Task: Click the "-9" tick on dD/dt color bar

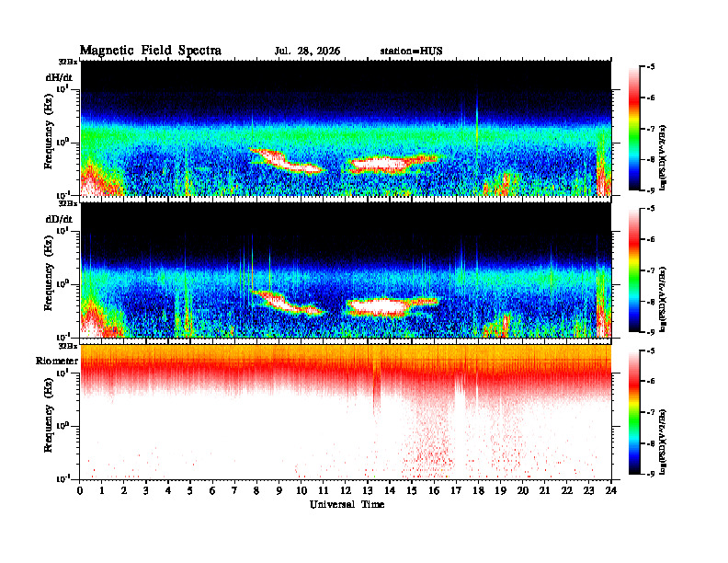Action: coord(651,332)
